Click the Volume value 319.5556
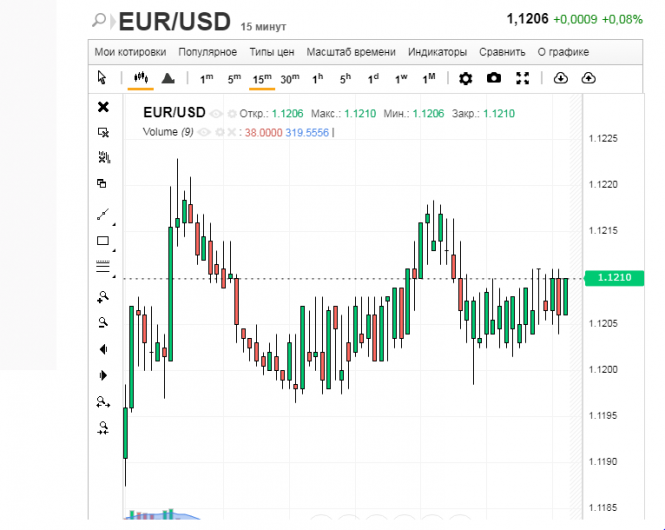The height and width of the screenshot is (530, 665). point(307,133)
